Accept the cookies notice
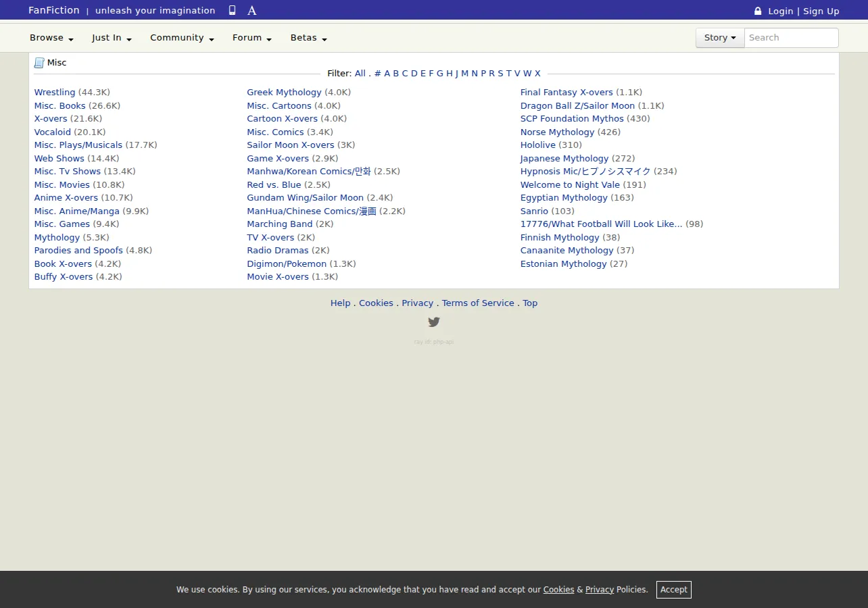This screenshot has height=608, width=868. (x=674, y=590)
